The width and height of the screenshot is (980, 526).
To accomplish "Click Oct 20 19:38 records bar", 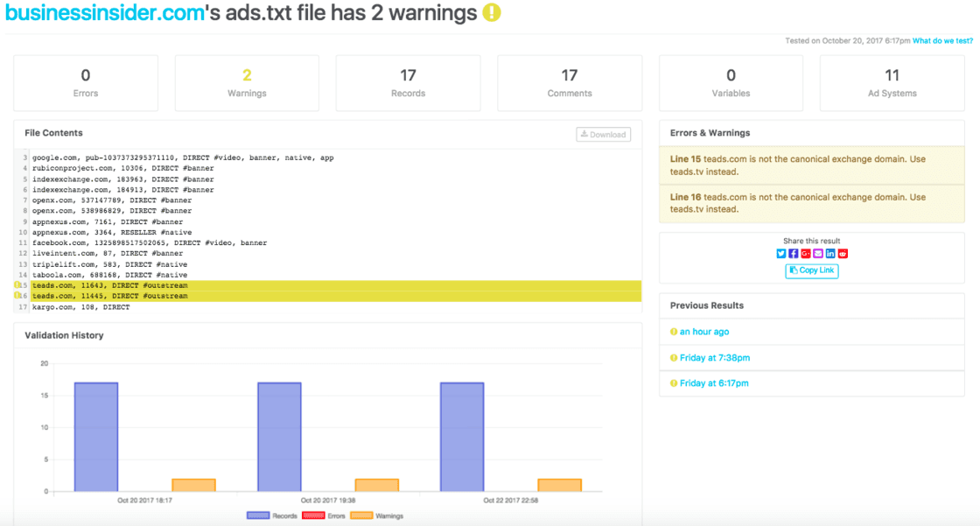I will click(279, 437).
